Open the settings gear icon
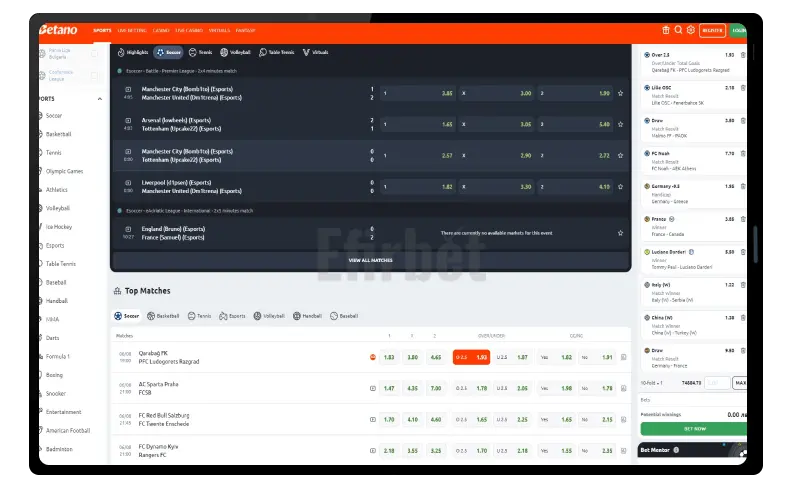Screen dimensions: 796x496 click(x=689, y=30)
